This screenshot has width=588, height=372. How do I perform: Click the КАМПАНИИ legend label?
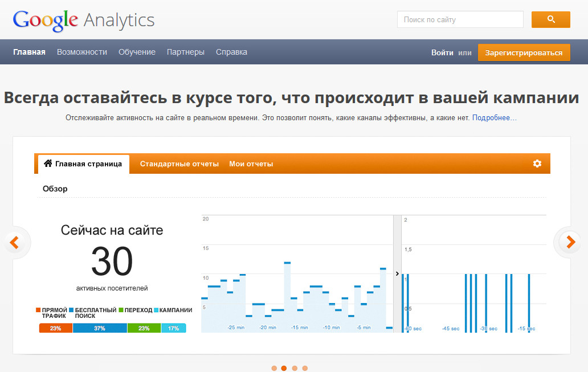point(175,310)
